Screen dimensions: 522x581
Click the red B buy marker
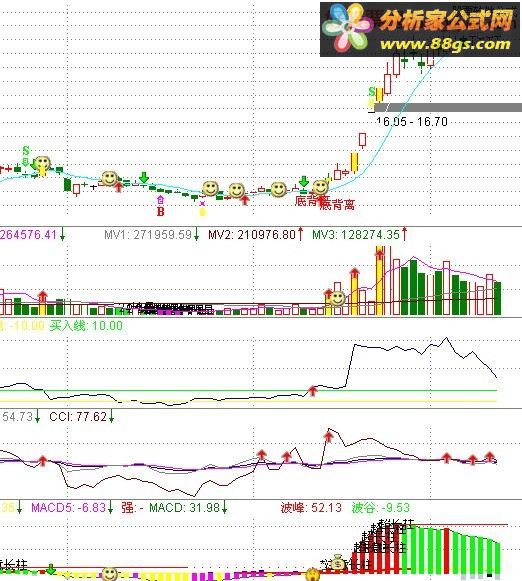[160, 212]
